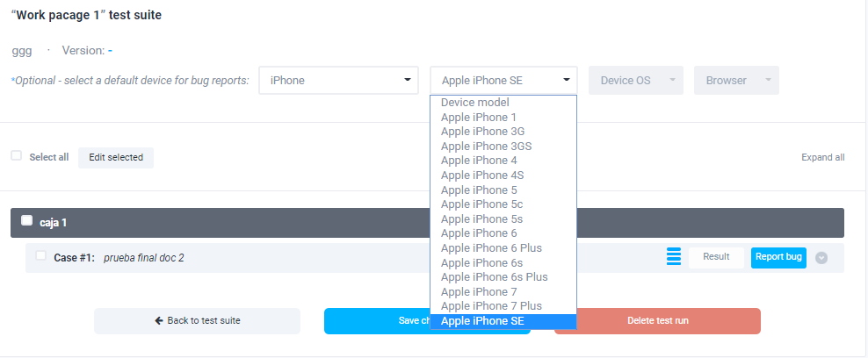The width and height of the screenshot is (868, 358).
Task: Click the Result field for Case #1
Action: (x=716, y=257)
